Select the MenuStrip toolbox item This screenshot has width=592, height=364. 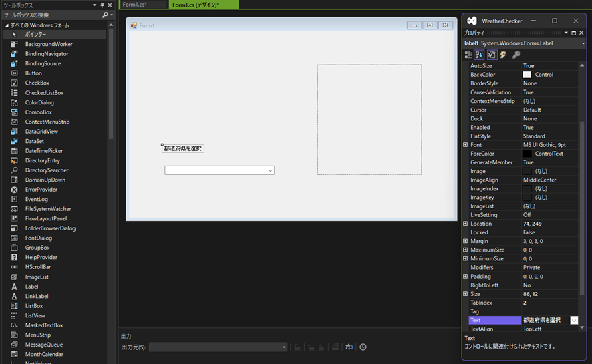(x=38, y=335)
